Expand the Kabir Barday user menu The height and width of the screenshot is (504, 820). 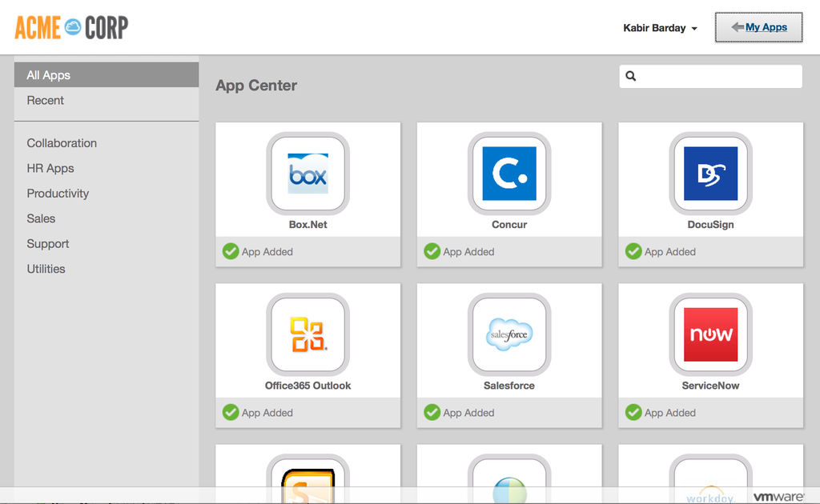[660, 28]
